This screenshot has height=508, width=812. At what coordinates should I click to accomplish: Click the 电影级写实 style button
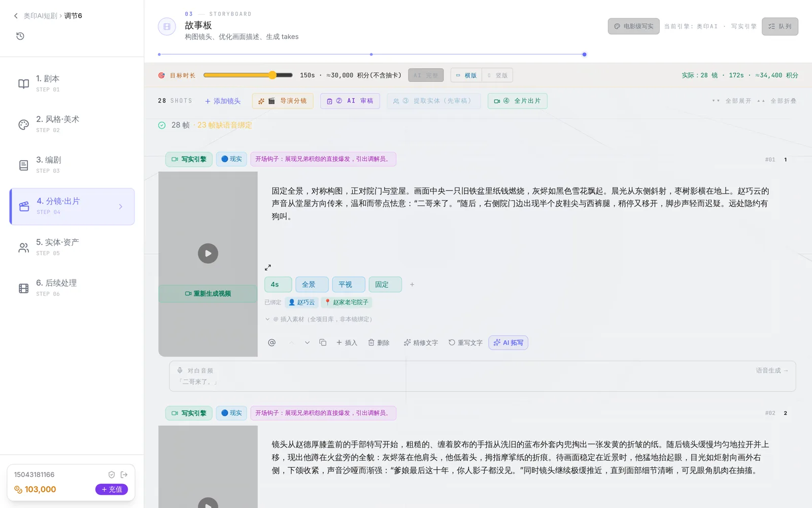point(634,26)
